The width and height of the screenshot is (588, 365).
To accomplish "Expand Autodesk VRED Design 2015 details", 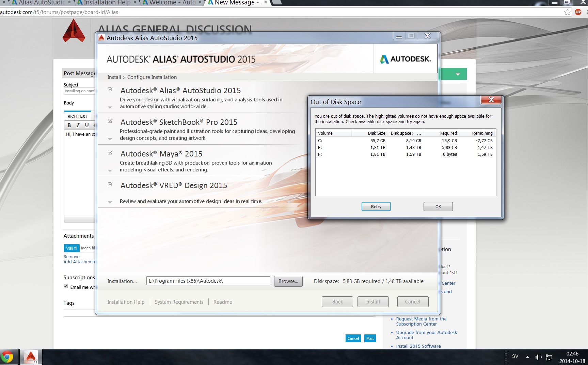I will coord(110,202).
